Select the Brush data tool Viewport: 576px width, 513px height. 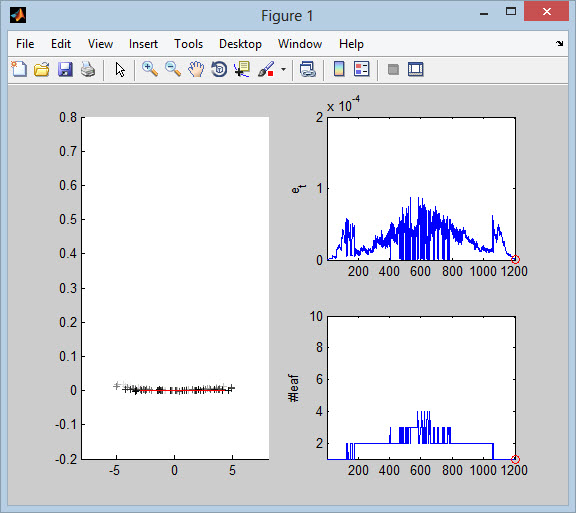[266, 69]
